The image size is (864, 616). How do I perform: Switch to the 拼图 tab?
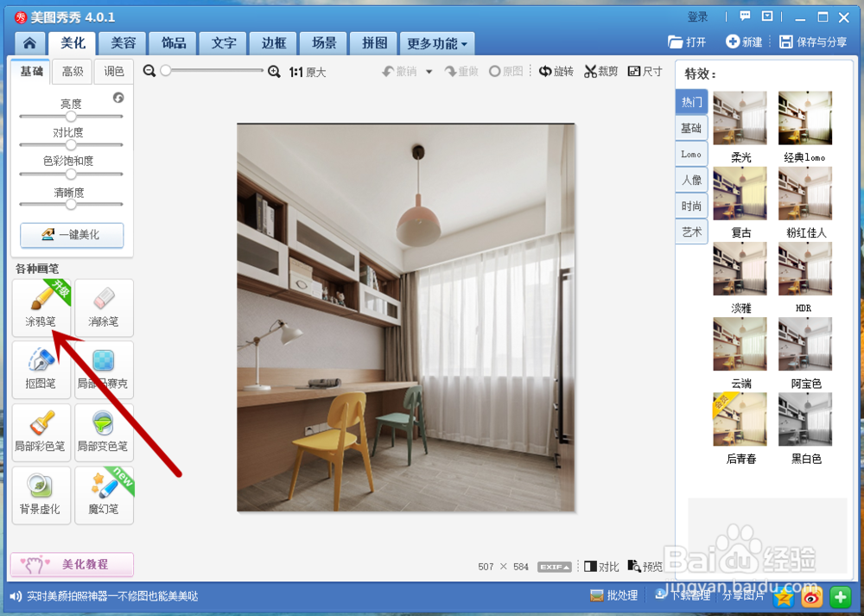pyautogui.click(x=375, y=43)
